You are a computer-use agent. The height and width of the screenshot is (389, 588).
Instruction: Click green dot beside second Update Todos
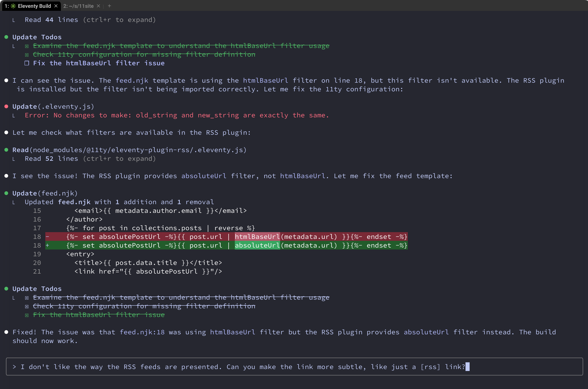[x=7, y=289]
